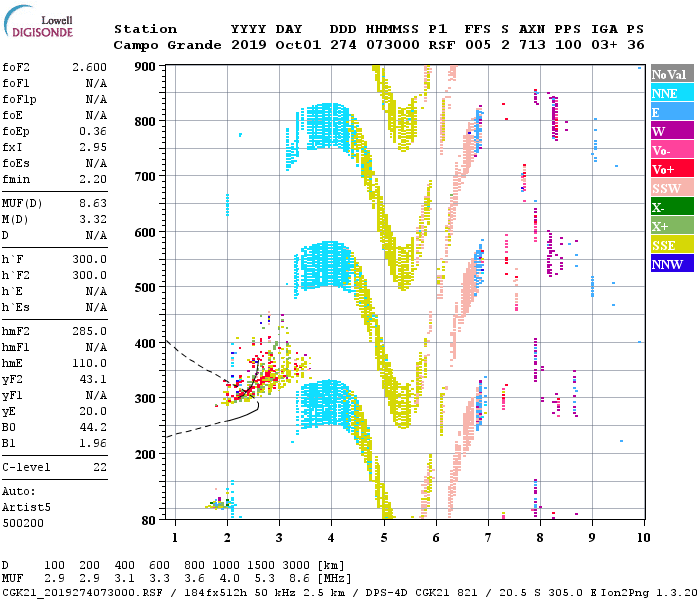Click the fmin value 2.20

click(x=93, y=179)
